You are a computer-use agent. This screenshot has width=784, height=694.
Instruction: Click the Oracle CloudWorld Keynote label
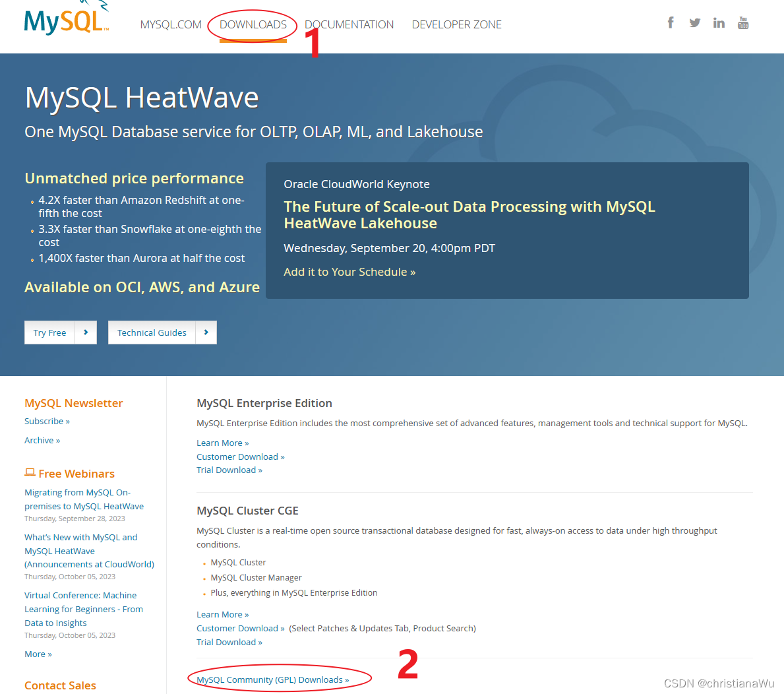click(357, 184)
